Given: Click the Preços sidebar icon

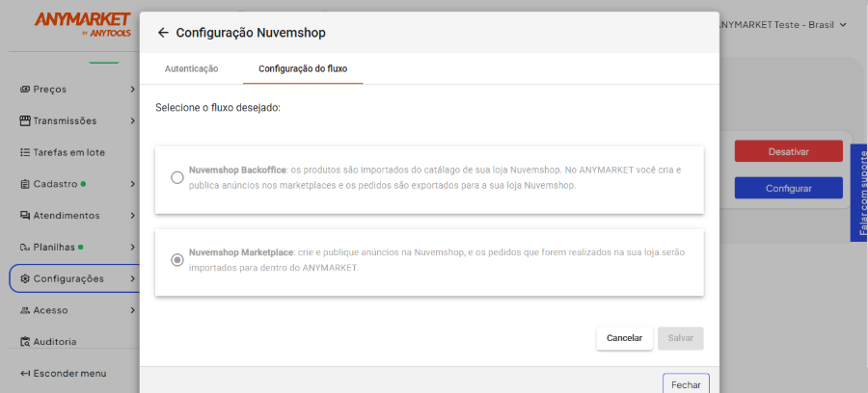Looking at the screenshot, I should point(25,89).
